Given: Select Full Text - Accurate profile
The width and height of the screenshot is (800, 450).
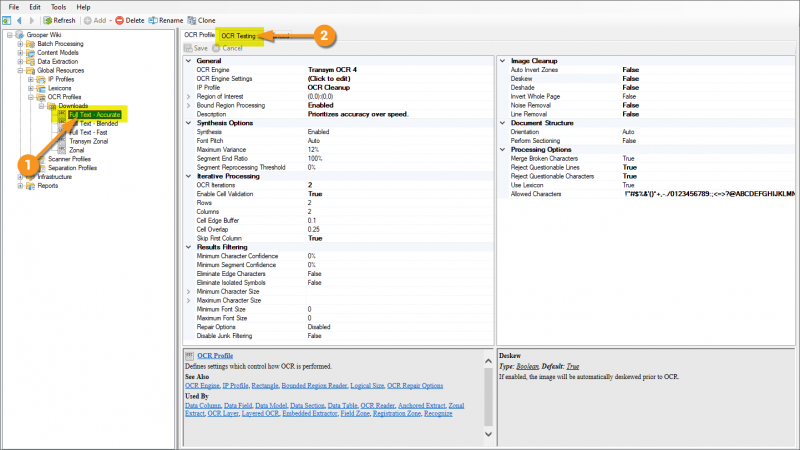Looking at the screenshot, I should pyautogui.click(x=94, y=115).
